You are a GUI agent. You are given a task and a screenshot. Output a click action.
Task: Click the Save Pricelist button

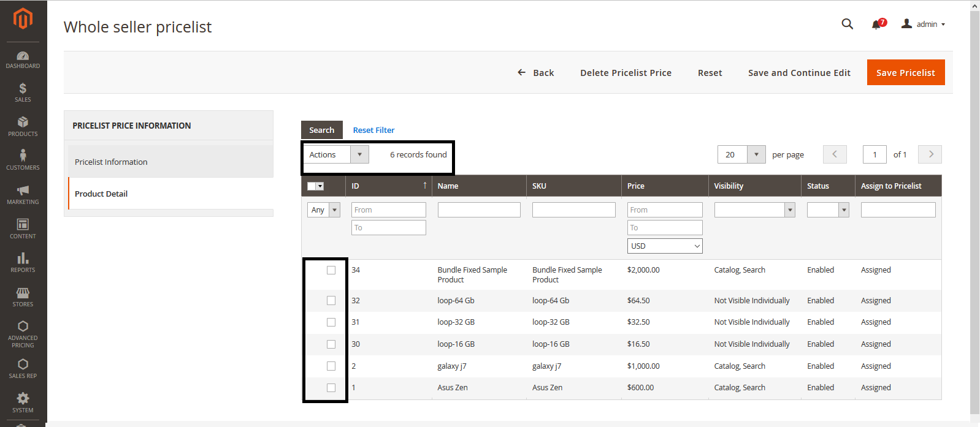pyautogui.click(x=905, y=72)
